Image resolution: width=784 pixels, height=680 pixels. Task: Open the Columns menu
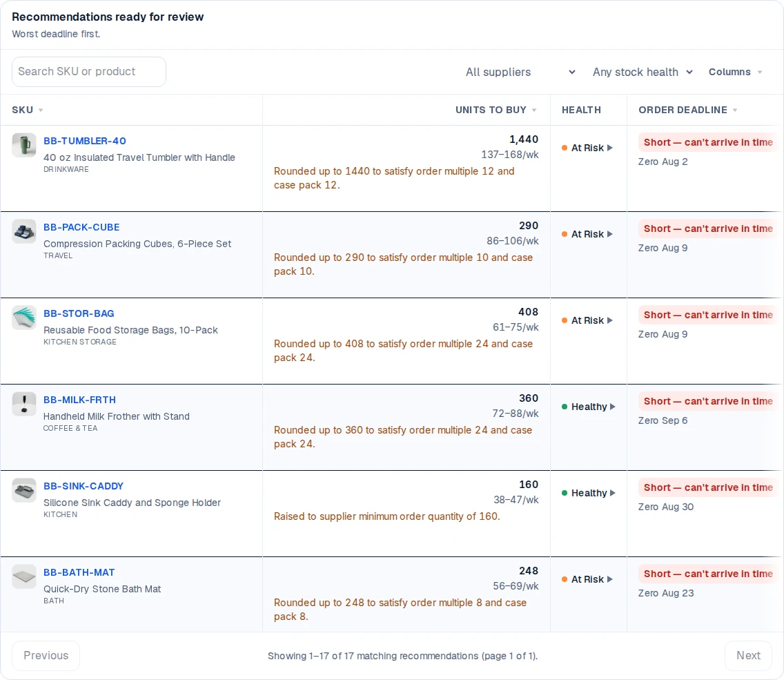tap(735, 72)
